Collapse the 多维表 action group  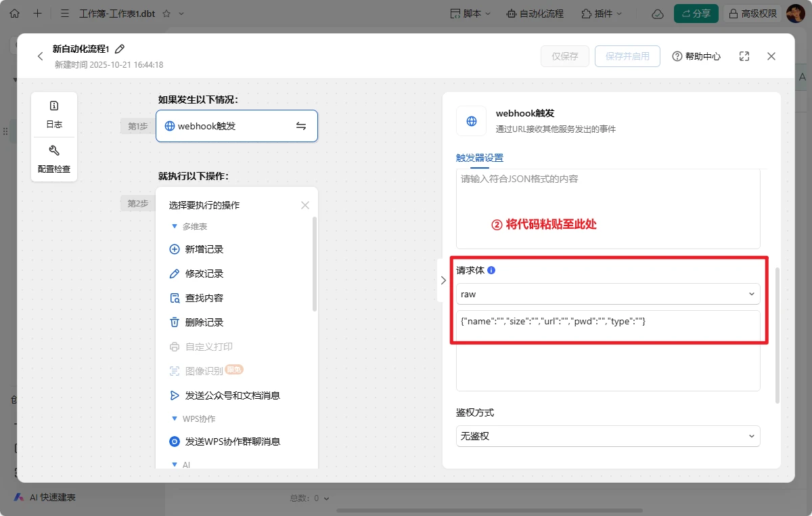point(175,227)
